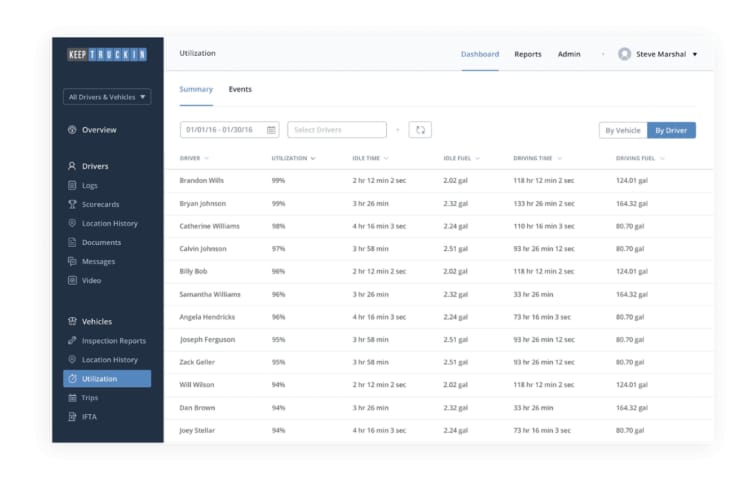Click Steve Marshal's avatar icon
This screenshot has width=750, height=478.
point(624,54)
